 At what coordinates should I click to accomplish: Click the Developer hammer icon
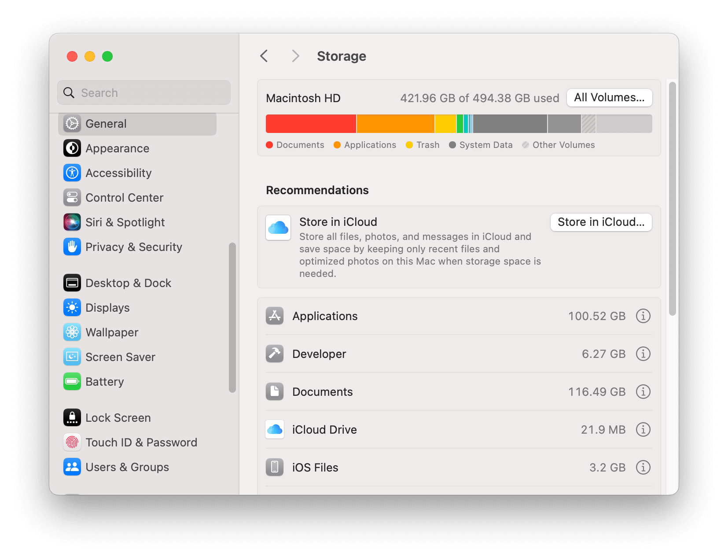pyautogui.click(x=275, y=354)
